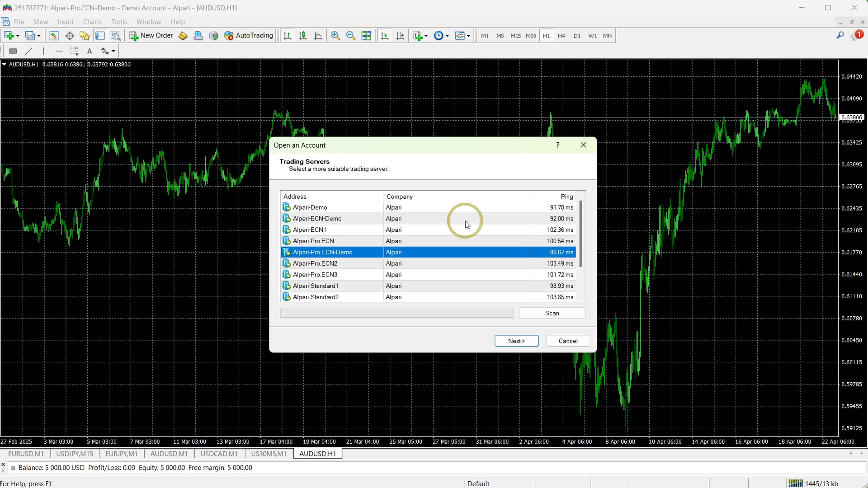This screenshot has width=868, height=488.
Task: Click the New Chart icon
Action: tap(9, 36)
